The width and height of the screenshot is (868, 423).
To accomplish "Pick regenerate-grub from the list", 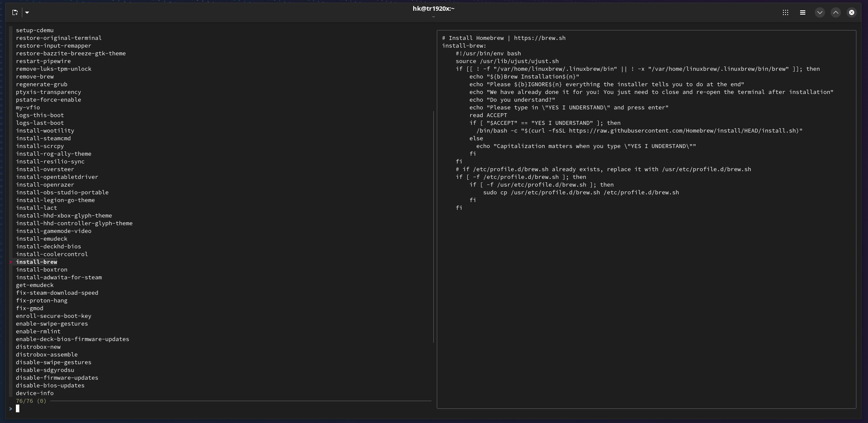I will point(42,85).
